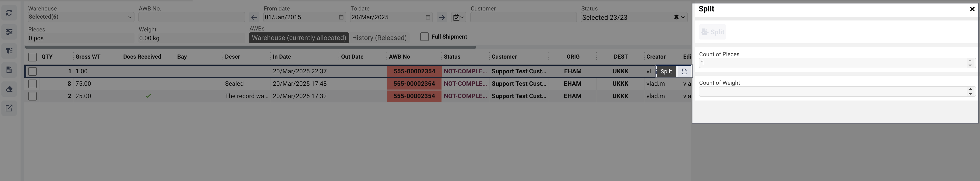The image size is (980, 181).
Task: Open the sliders settings icon in sidebar
Action: coord(9,32)
